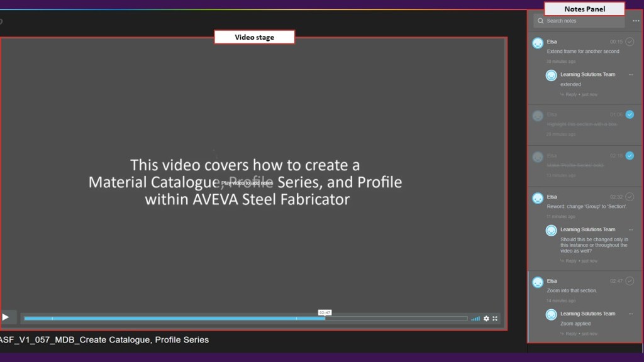Enter fullscreen mode in video player

(x=495, y=319)
